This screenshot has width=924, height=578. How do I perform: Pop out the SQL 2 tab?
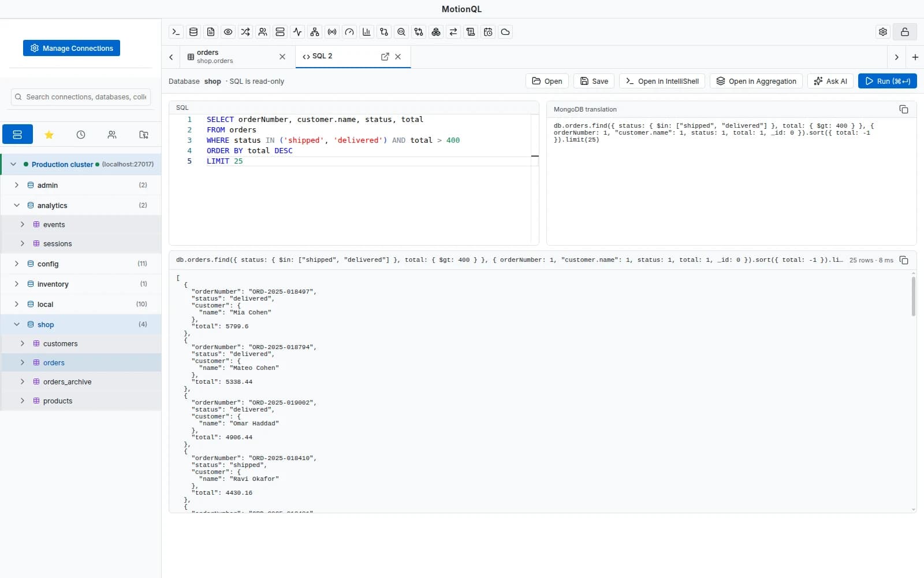385,57
